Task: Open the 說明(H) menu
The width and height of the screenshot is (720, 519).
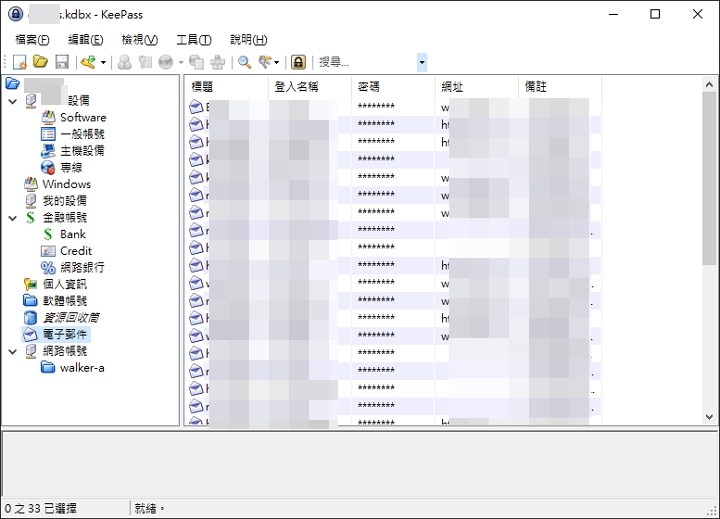Action: [x=248, y=39]
